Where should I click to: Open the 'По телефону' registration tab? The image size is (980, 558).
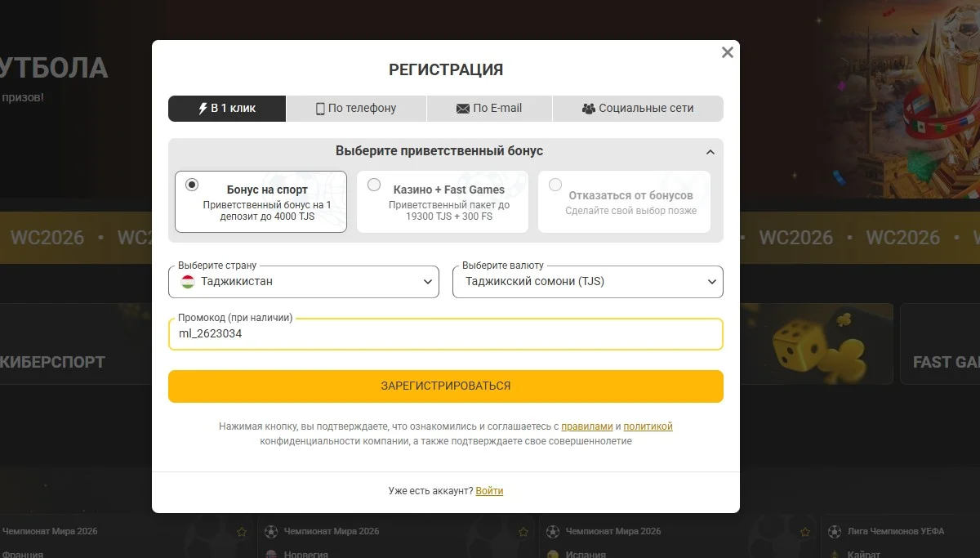(356, 108)
